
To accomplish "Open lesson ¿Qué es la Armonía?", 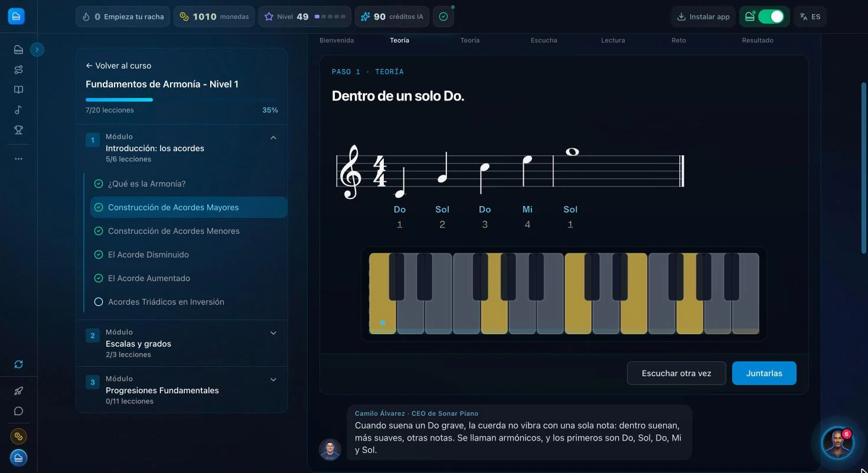I will 189,184.
